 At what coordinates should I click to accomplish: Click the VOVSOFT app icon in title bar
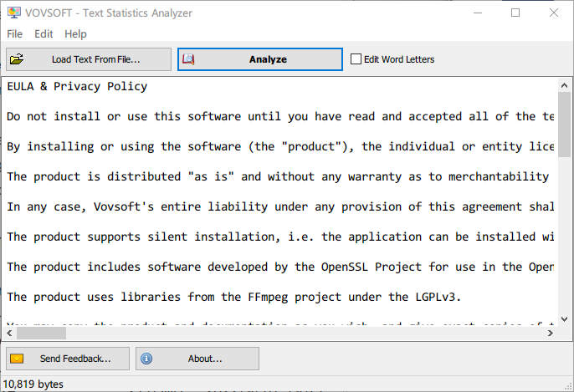click(14, 13)
